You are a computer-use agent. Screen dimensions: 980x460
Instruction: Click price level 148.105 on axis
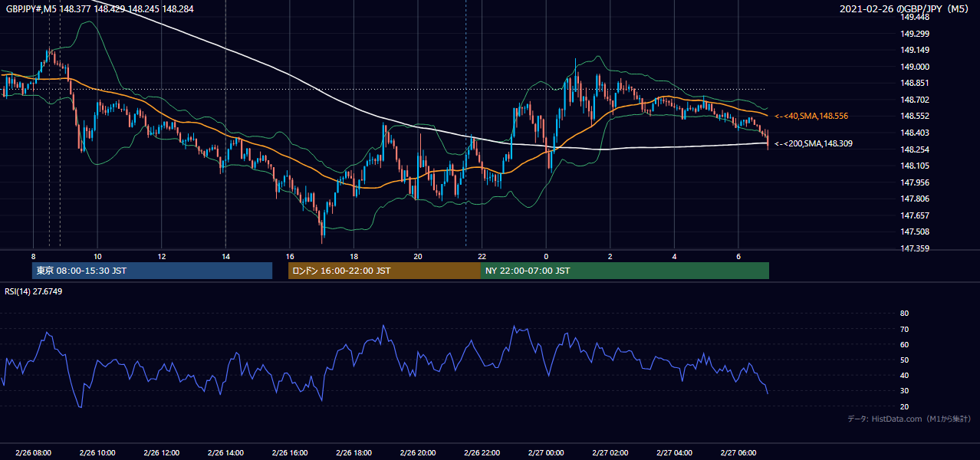[914, 166]
